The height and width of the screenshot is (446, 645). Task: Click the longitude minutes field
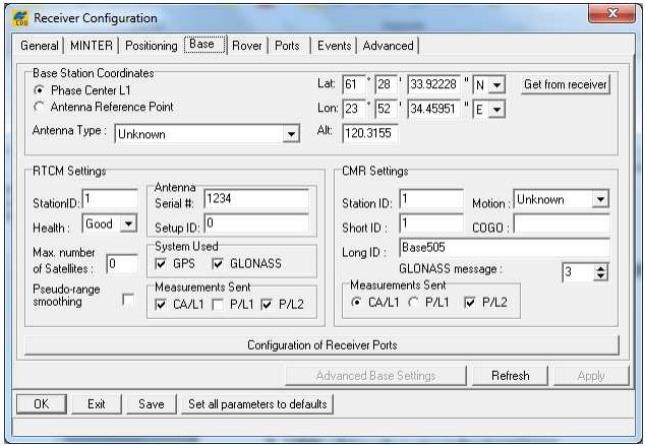(x=386, y=109)
